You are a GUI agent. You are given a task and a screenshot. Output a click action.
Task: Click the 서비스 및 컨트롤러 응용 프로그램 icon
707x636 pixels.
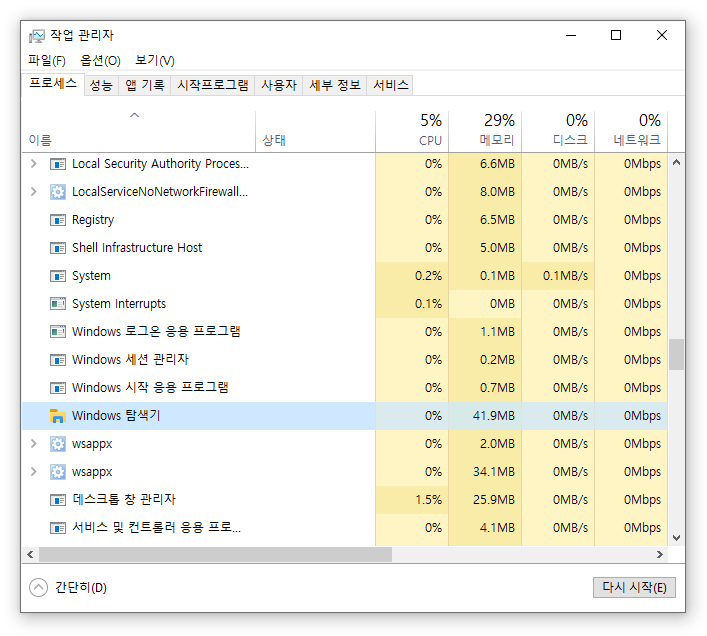pyautogui.click(x=58, y=528)
